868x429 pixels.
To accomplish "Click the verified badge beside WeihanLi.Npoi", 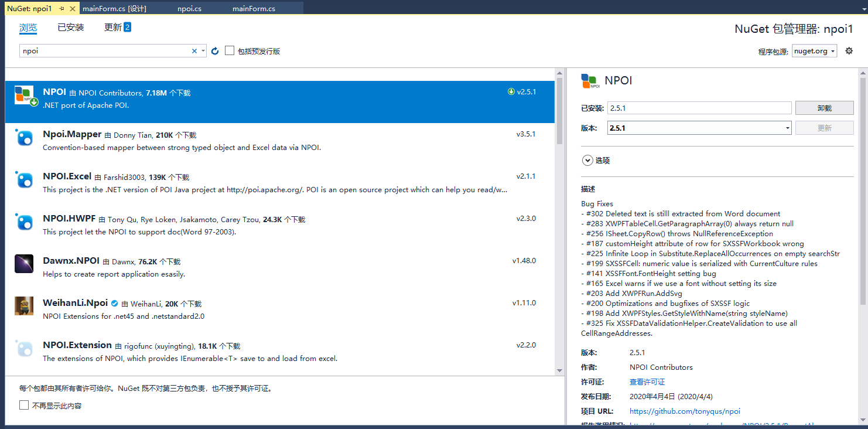I will (115, 304).
